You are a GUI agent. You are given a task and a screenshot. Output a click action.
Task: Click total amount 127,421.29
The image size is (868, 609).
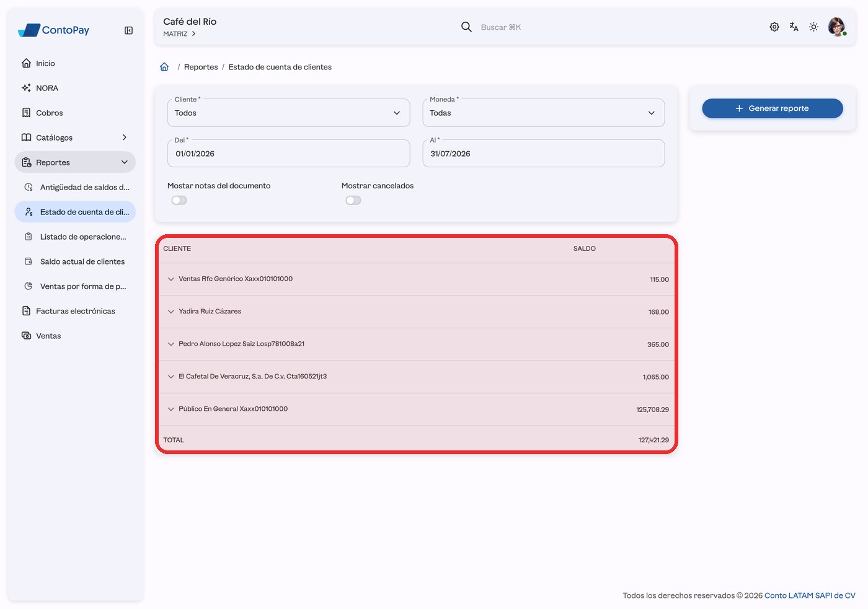(653, 440)
